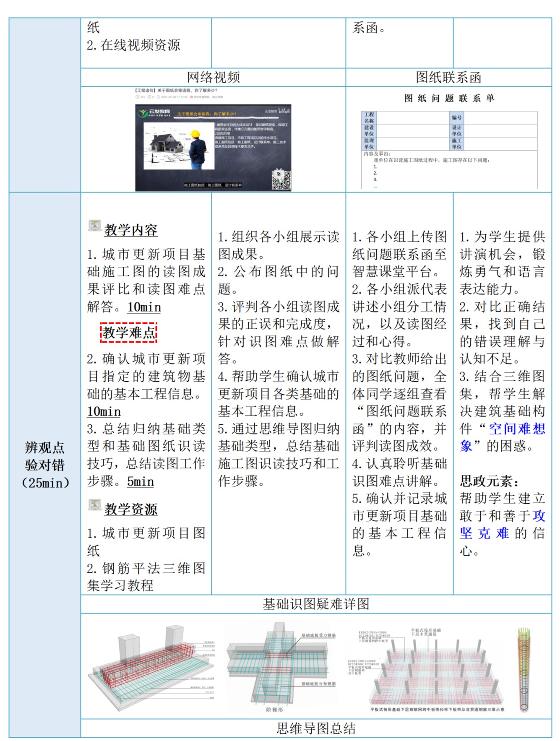Click the 辨观点 验对错 (25min) stage label
Image resolution: width=560 pixels, height=741 pixels.
click(x=45, y=465)
